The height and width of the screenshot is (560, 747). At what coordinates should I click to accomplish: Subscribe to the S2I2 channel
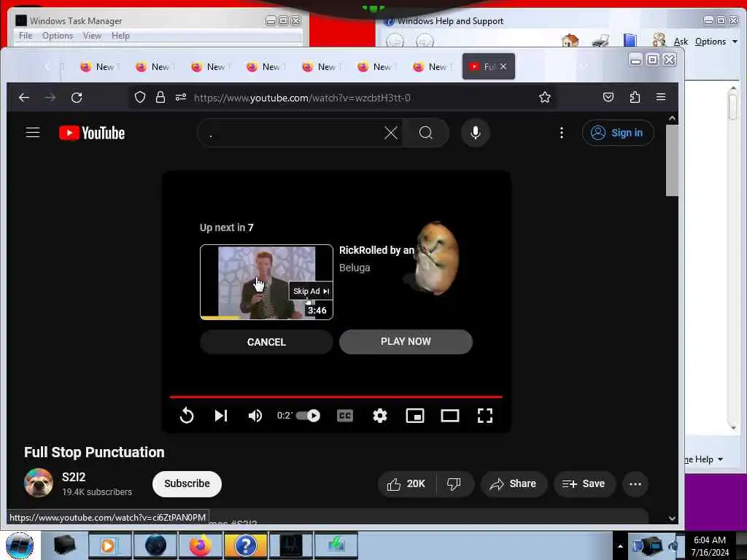pos(187,484)
